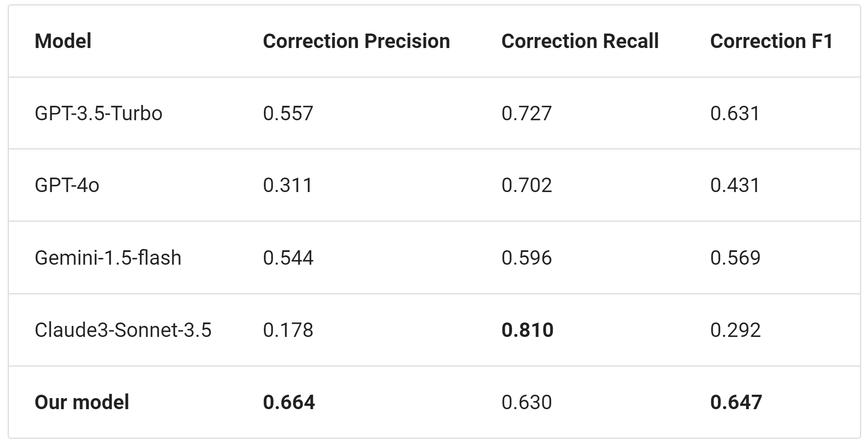Click the Correction F1 column header
The height and width of the screenshot is (444, 868).
pyautogui.click(x=771, y=41)
